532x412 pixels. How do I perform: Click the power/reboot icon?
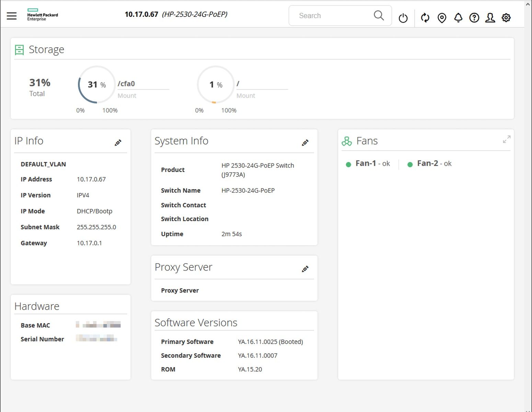click(x=403, y=18)
